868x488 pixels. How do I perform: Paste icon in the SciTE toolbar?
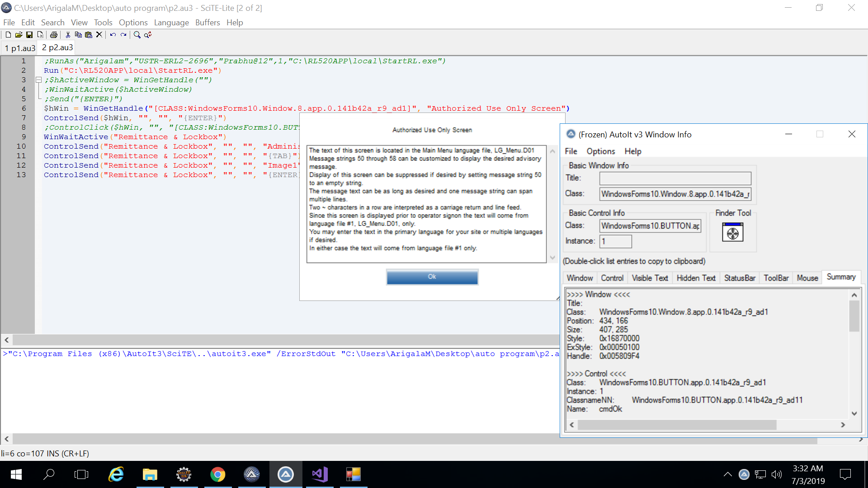[89, 35]
